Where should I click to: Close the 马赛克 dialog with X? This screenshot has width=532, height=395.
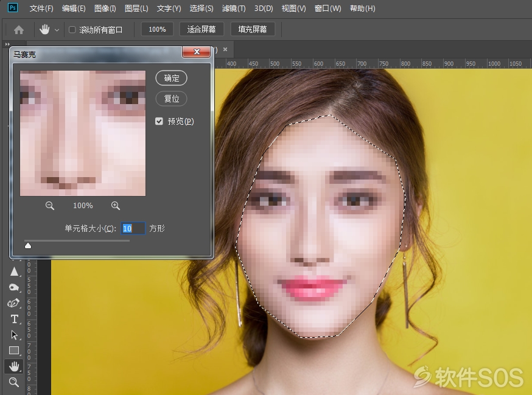pos(197,52)
